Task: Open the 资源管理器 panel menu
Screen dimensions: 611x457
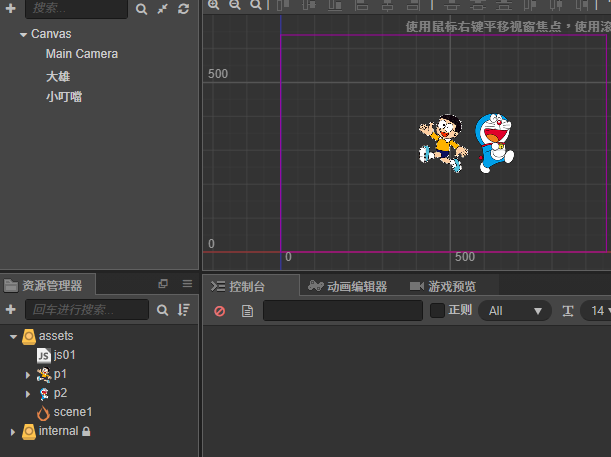Action: tap(187, 284)
